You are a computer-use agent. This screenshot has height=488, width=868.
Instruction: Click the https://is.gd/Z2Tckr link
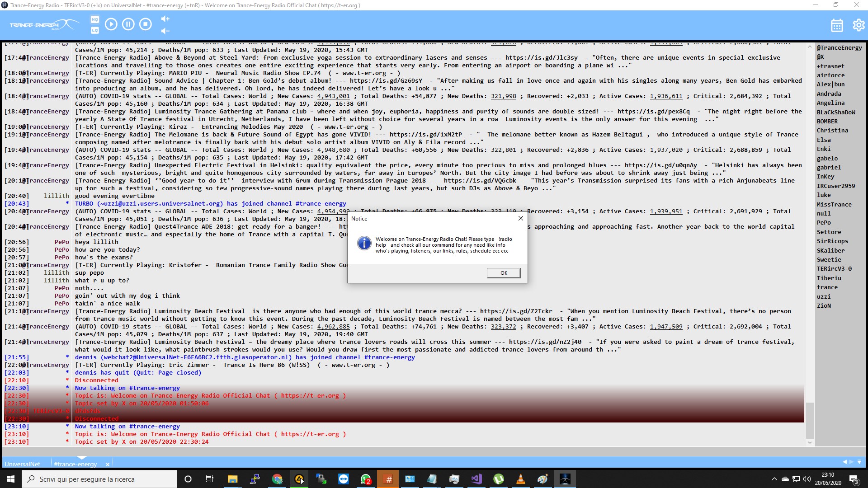click(516, 311)
